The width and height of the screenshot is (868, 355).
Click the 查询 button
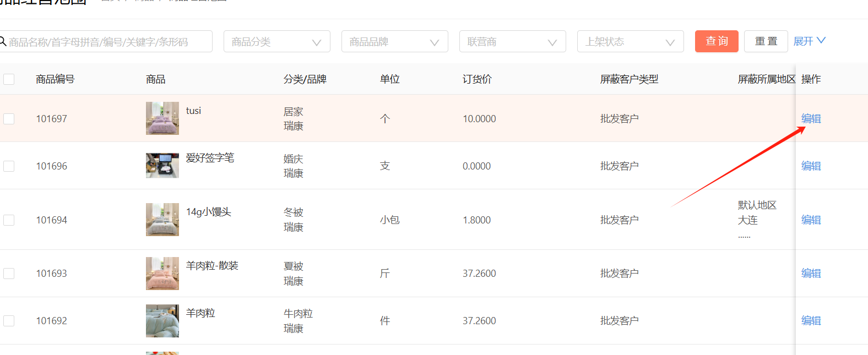tap(717, 41)
